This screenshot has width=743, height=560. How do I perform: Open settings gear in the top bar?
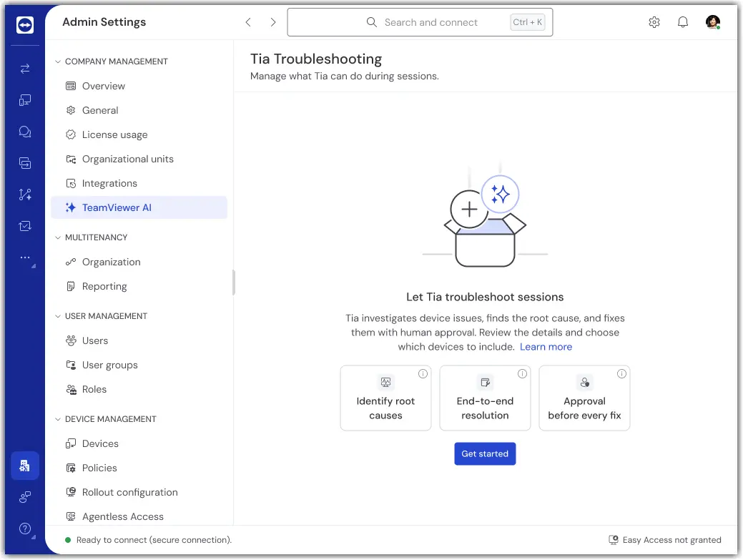(654, 22)
